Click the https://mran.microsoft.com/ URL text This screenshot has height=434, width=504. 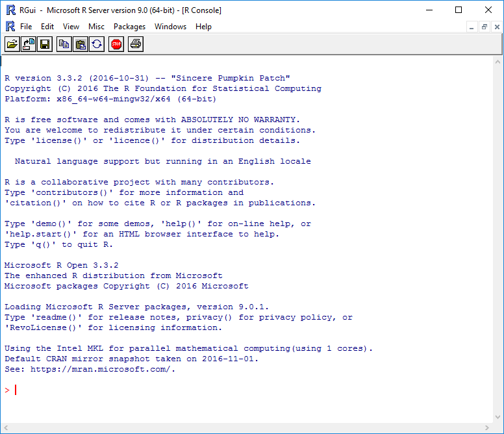100,369
